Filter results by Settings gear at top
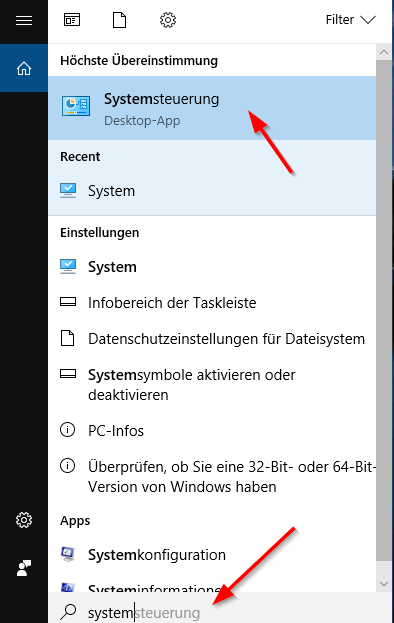 [x=168, y=19]
